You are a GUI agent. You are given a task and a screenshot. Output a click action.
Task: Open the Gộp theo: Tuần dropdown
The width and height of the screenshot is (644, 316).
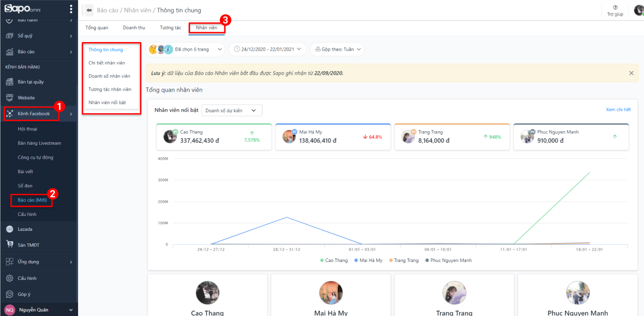point(337,49)
